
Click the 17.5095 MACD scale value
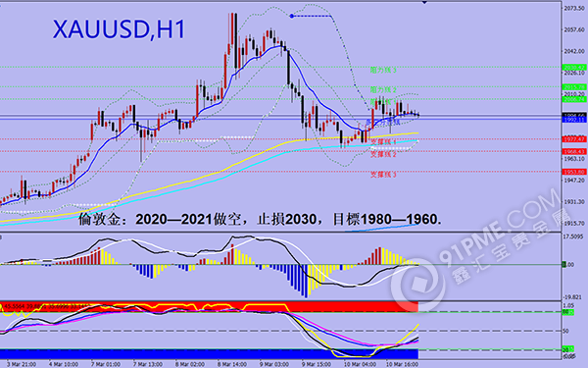coord(573,237)
